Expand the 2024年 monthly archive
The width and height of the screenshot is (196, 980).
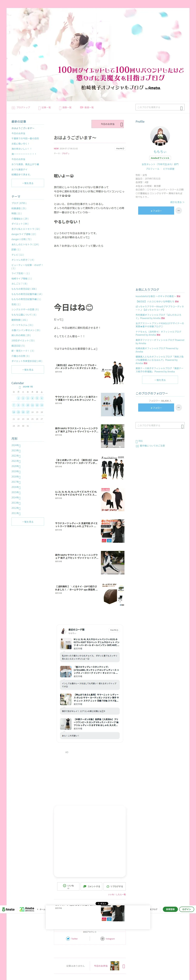[16, 445]
